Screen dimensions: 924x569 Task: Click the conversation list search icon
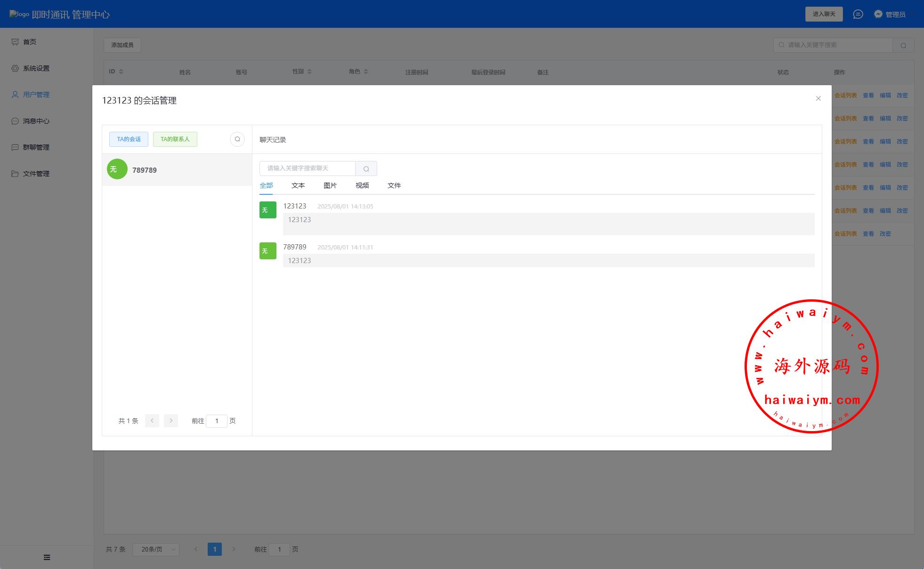click(237, 139)
